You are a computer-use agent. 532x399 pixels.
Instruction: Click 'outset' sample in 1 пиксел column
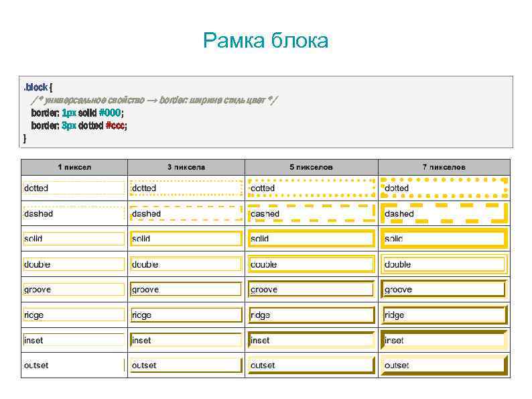click(x=74, y=365)
